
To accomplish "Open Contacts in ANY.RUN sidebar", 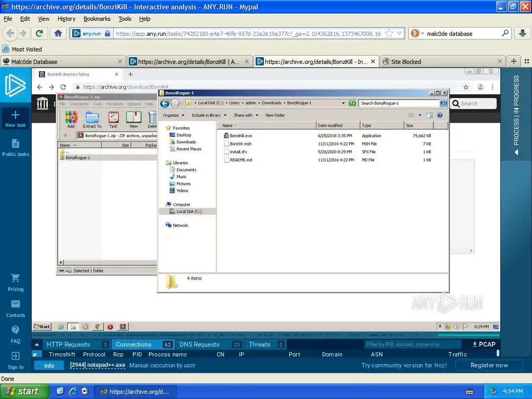I will coord(15,309).
